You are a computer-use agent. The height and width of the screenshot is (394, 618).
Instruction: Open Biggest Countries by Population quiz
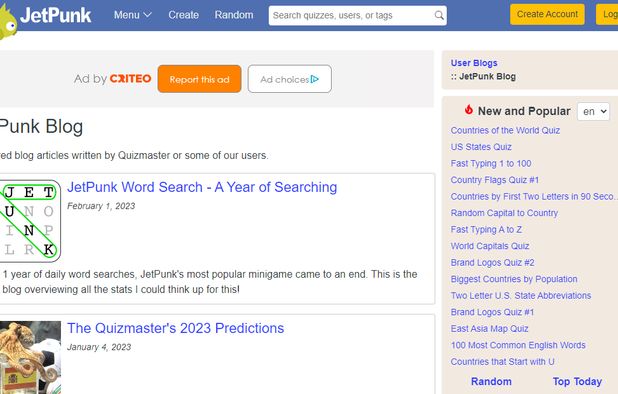514,279
